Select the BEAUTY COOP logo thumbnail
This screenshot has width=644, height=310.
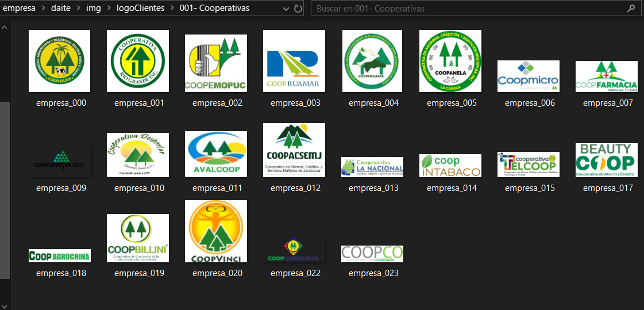[x=607, y=160]
